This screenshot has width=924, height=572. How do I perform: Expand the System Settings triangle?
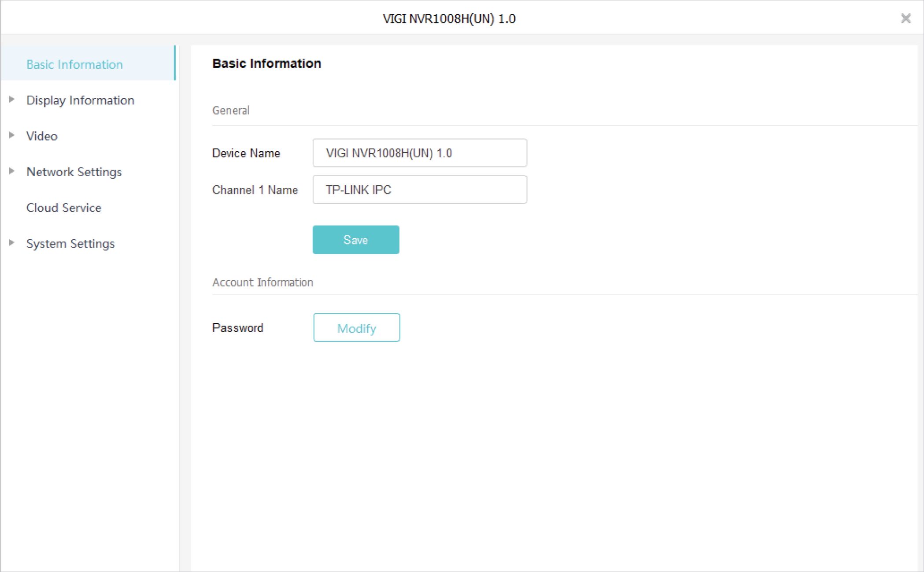click(12, 243)
